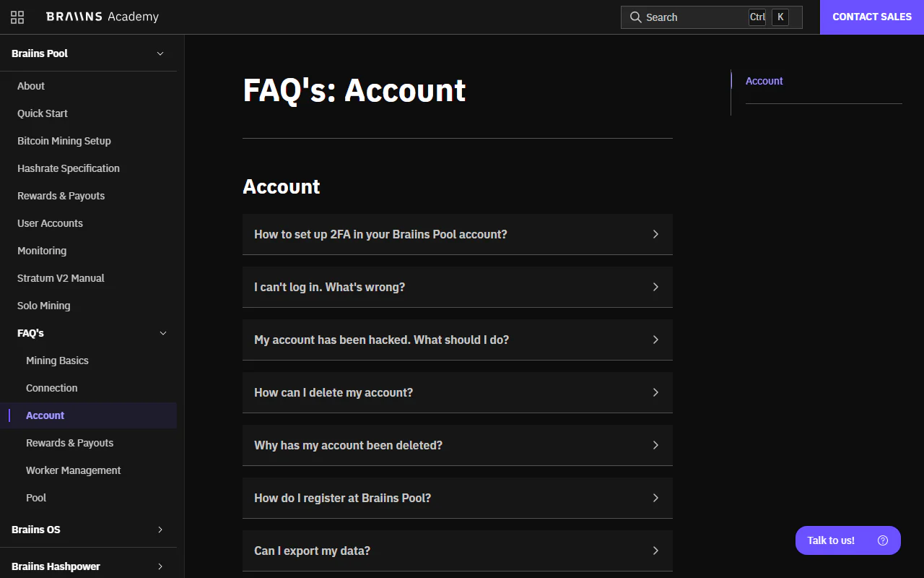924x578 pixels.
Task: Expand "I can't log in" chevron arrow
Action: (655, 287)
